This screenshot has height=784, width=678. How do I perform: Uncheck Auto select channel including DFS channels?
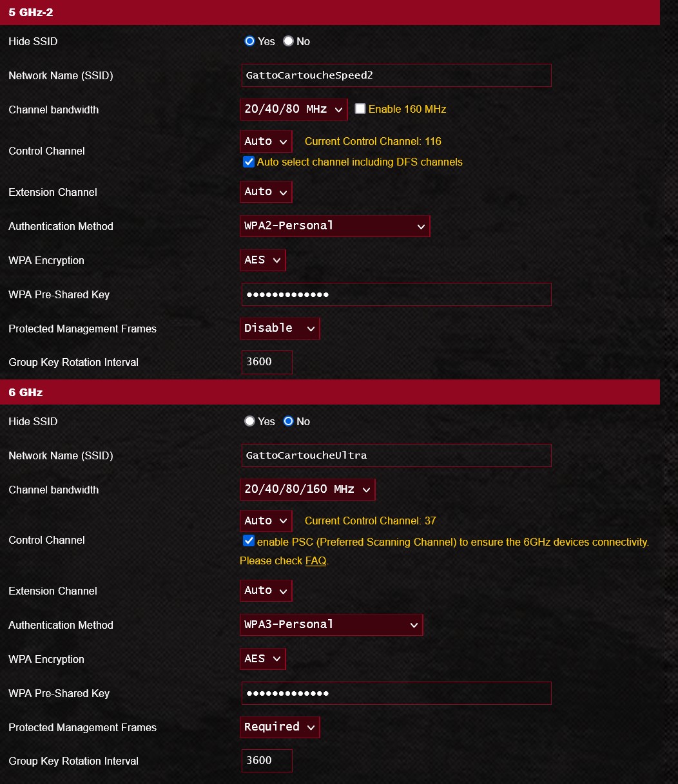coord(248,162)
